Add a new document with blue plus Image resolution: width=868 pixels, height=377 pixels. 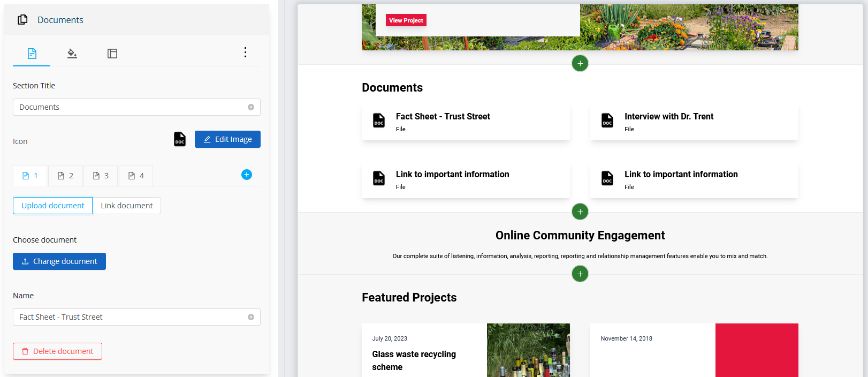click(x=247, y=175)
